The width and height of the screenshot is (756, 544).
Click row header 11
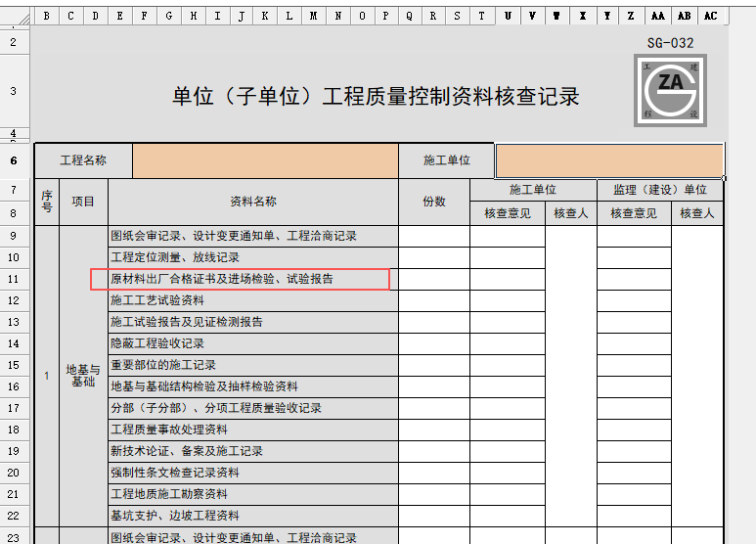pyautogui.click(x=14, y=279)
